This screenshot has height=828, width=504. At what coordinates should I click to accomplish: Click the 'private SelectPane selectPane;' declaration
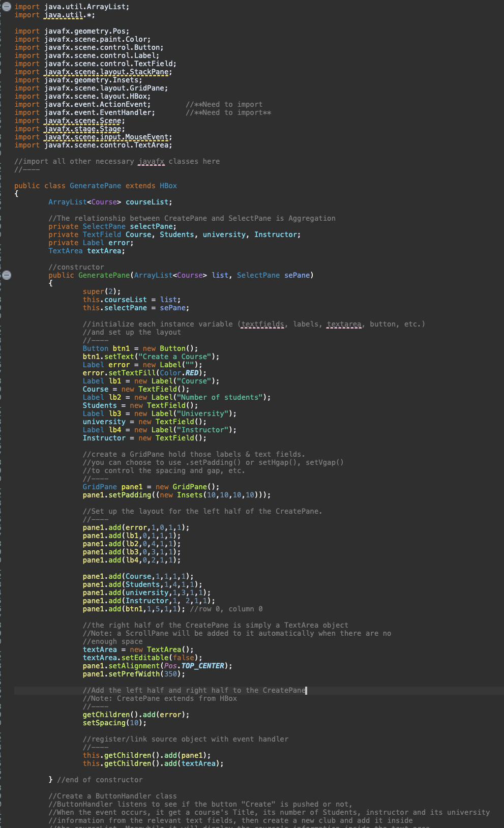pyautogui.click(x=112, y=226)
